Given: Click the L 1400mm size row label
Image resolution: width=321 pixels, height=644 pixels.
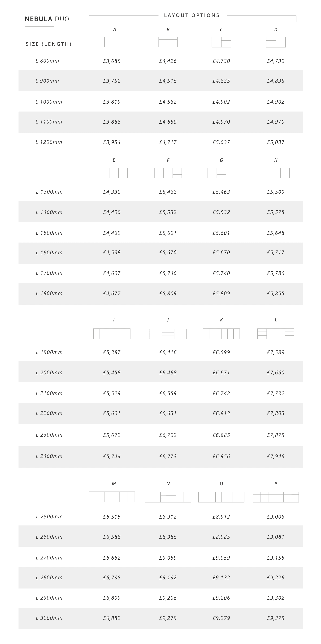Looking at the screenshot, I should point(49,212).
